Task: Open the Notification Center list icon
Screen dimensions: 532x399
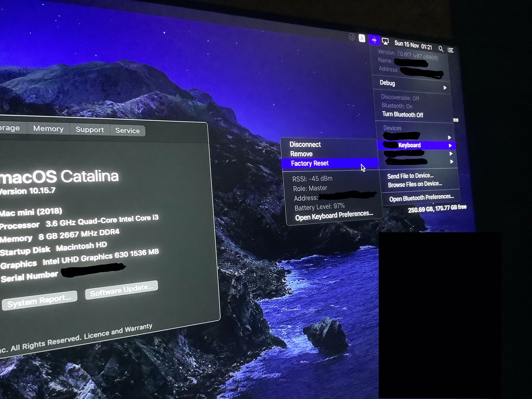Action: [x=451, y=50]
